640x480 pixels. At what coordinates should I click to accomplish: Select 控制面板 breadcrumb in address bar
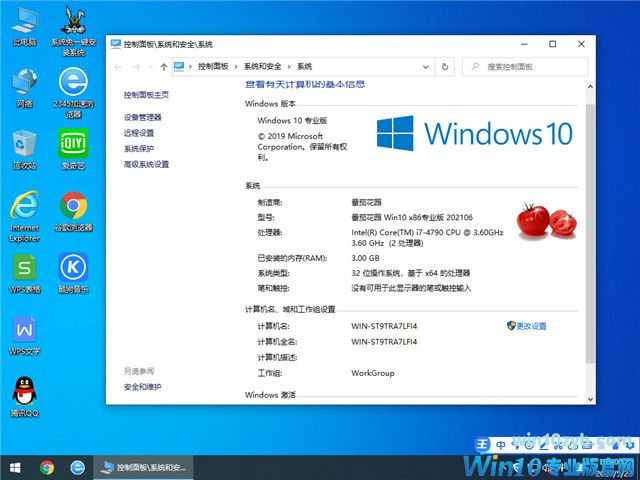213,67
